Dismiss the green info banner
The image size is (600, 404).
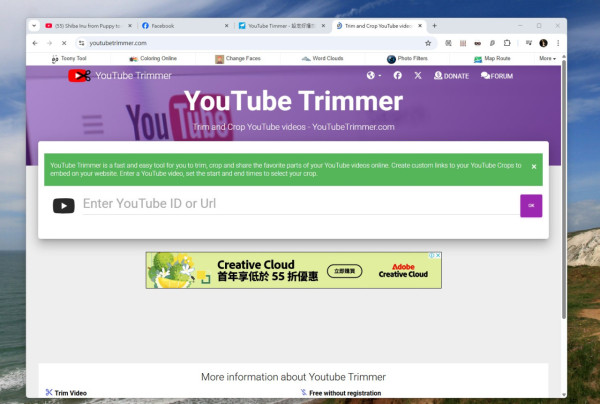(x=534, y=166)
